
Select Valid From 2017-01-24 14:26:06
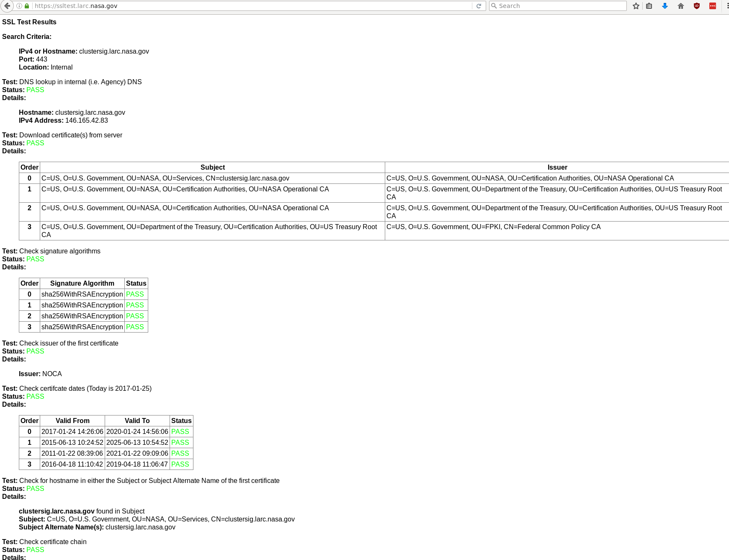(x=72, y=431)
